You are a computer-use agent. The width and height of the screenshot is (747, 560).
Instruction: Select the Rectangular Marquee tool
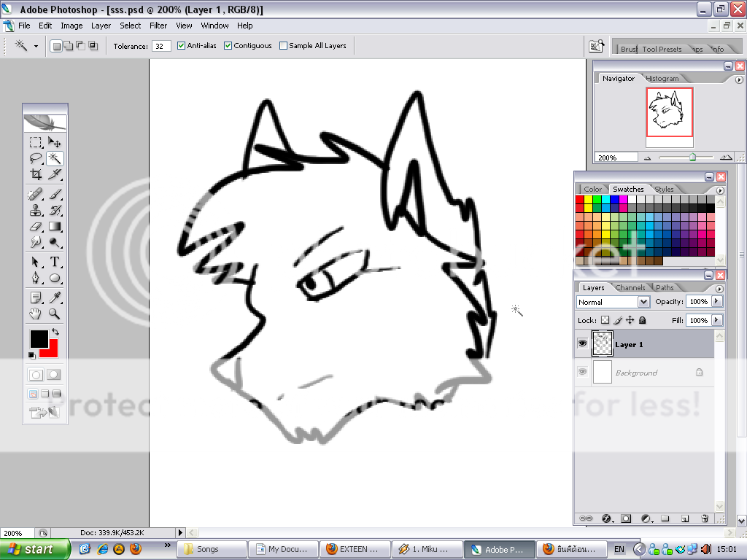pyautogui.click(x=36, y=142)
